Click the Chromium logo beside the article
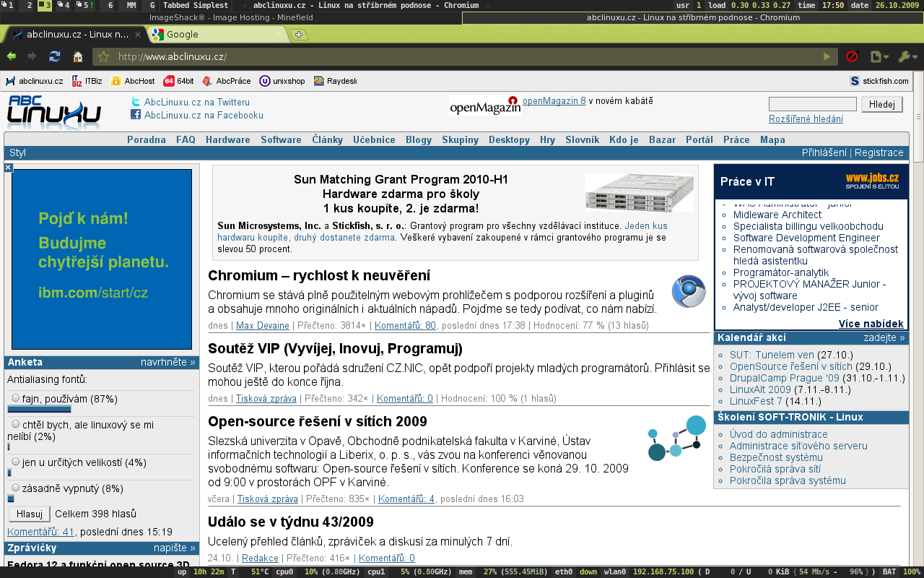This screenshot has height=578, width=924. pos(689,291)
